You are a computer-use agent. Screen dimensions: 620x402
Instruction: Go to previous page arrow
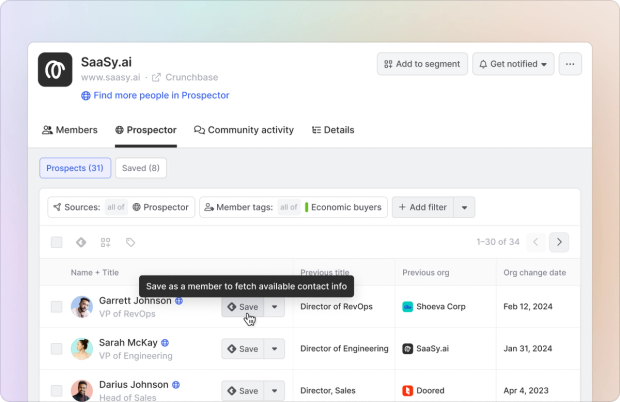(536, 242)
